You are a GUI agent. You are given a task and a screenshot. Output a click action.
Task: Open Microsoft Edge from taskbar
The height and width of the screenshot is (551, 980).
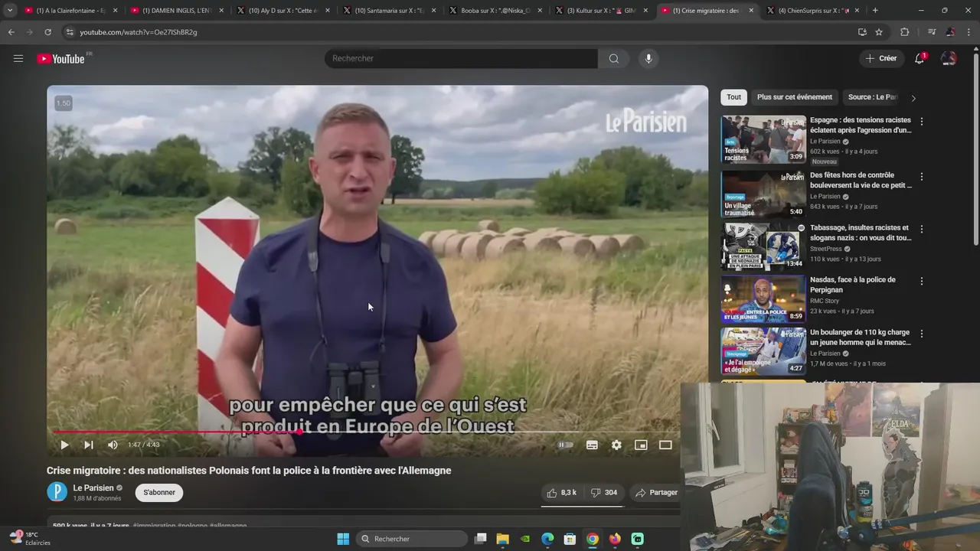547,539
